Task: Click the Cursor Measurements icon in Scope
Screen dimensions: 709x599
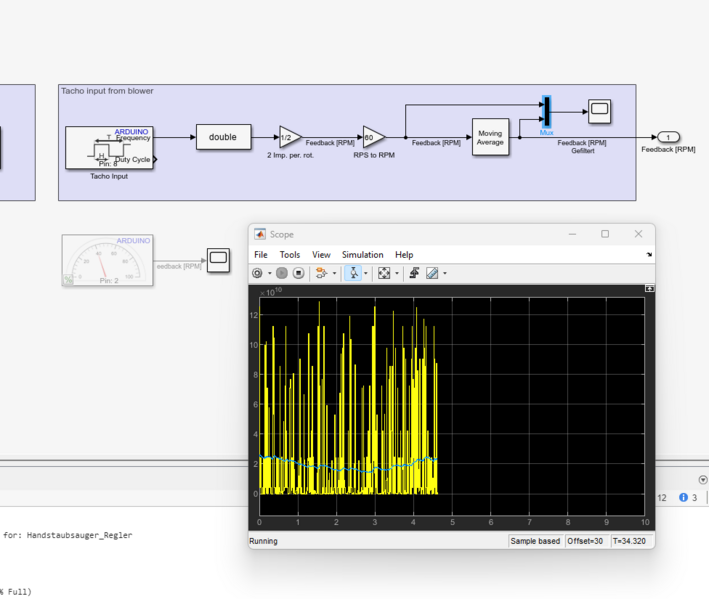Action: 432,273
